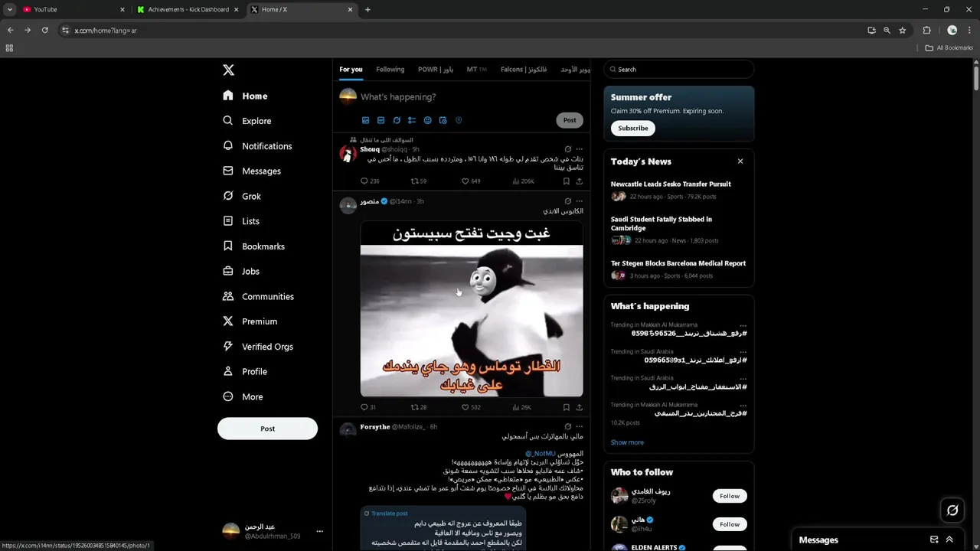The image size is (980, 551).
Task: Open the Thomas the train meme image
Action: point(472,309)
